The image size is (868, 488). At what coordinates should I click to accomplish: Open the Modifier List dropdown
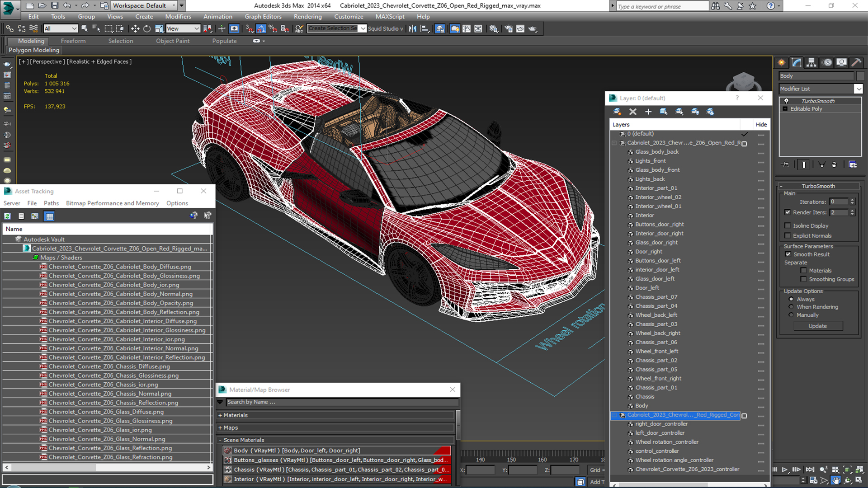click(x=858, y=89)
